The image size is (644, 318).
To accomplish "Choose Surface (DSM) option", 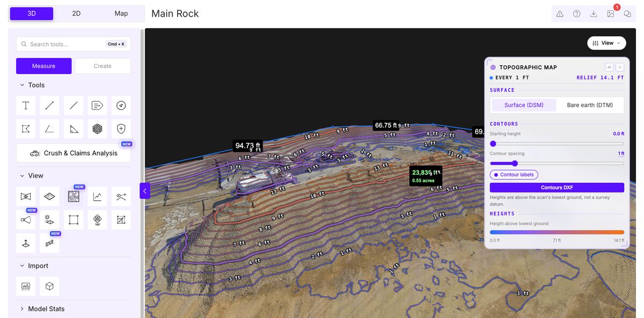I will (524, 105).
